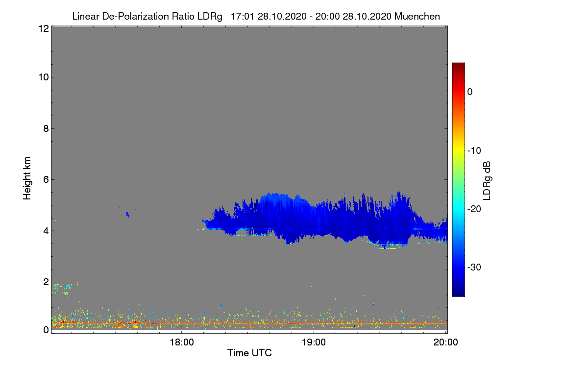This screenshot has height=392, width=588.
Task: Click the blue cloud layer near 19:00
Action: [314, 220]
